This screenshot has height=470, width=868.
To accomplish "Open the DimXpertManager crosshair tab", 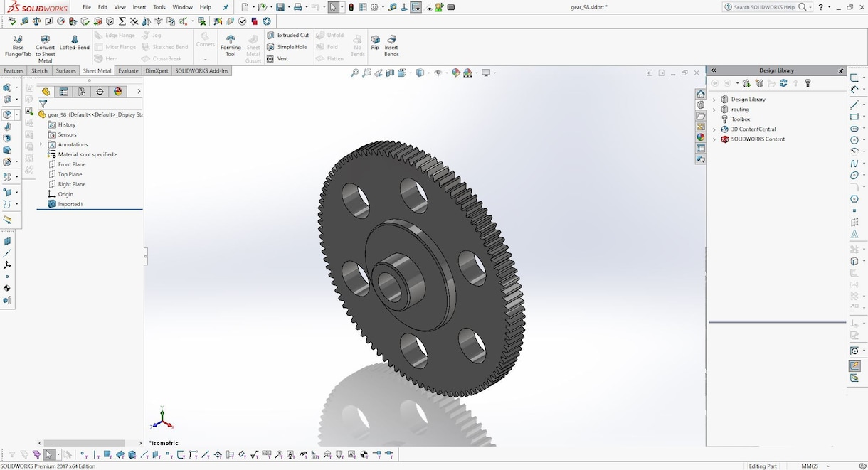I will click(100, 92).
